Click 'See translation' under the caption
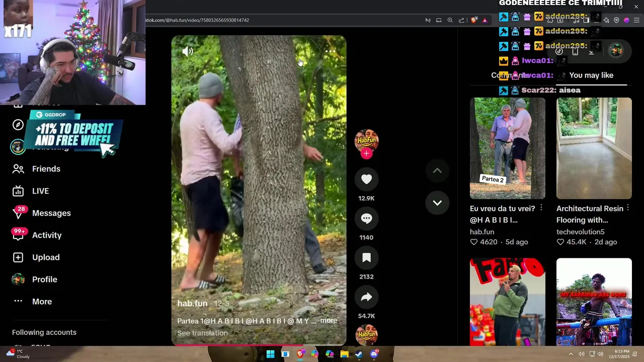This screenshot has height=362, width=644. tap(202, 333)
